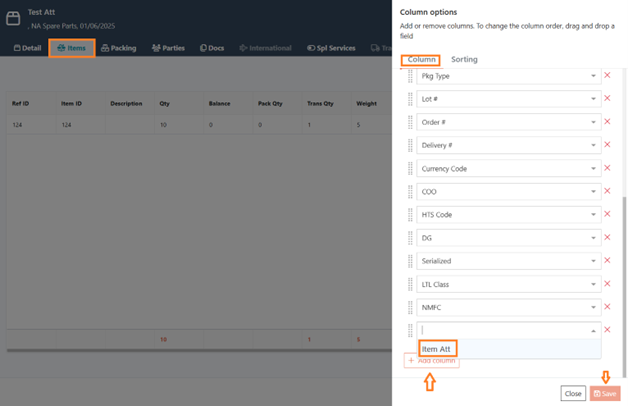Grab the drag handle for Serialized
Image resolution: width=628 pixels, height=406 pixels.
410,261
